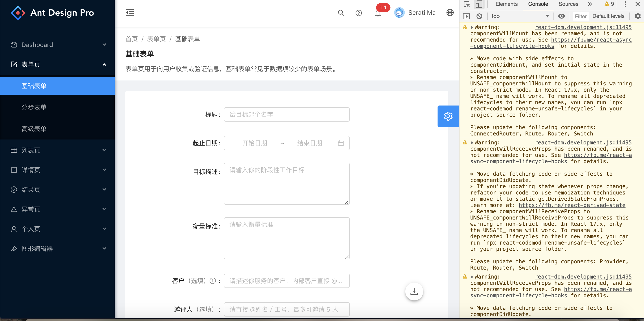Expand the Dashboard menu chevron
Screen dimensions: 644x321
click(105, 45)
